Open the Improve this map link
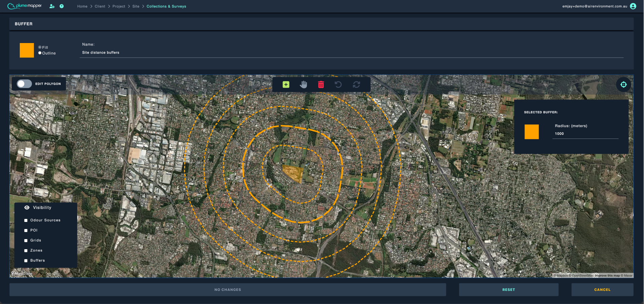 tap(607, 275)
